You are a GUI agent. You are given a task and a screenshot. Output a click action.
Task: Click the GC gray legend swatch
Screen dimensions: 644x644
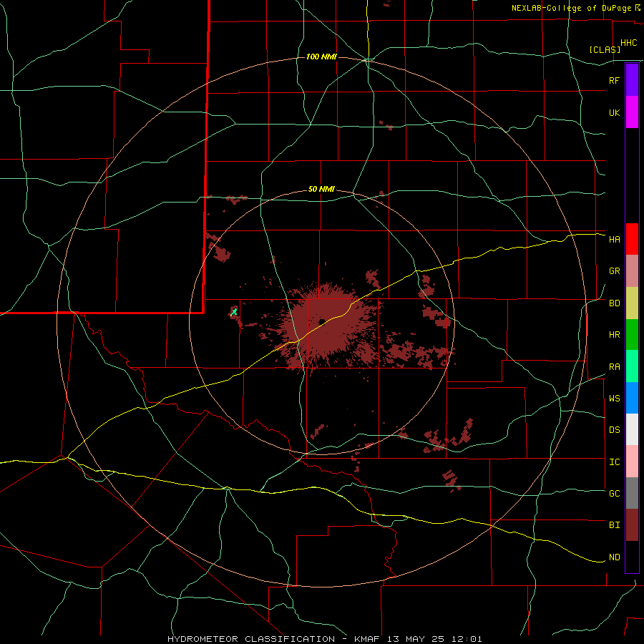632,493
